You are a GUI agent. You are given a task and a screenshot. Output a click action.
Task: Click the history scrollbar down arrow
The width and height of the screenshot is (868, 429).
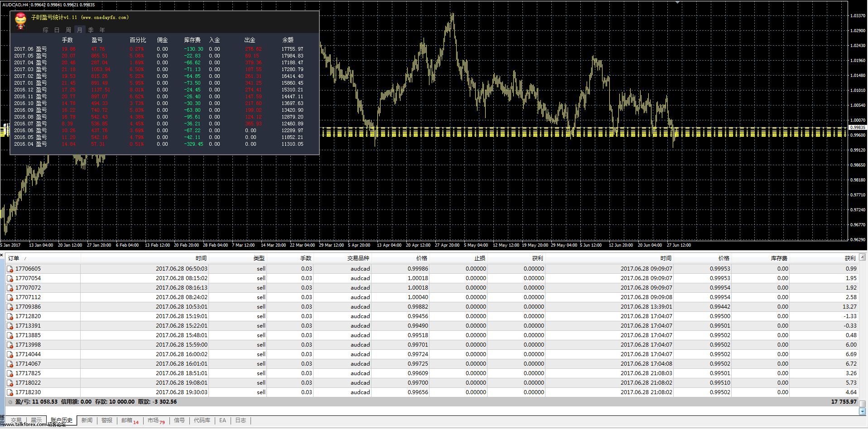[x=863, y=412]
